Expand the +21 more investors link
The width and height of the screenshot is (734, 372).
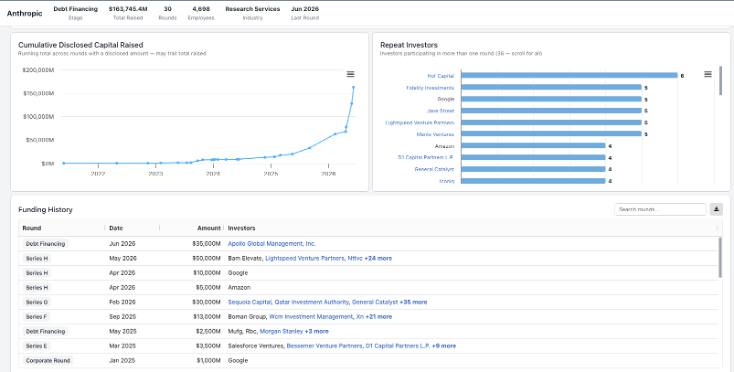pos(379,317)
